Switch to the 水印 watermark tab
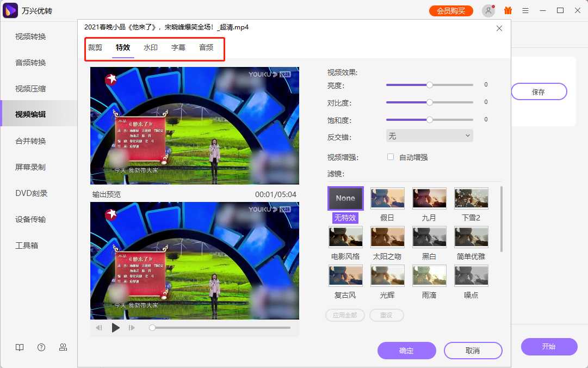588x368 pixels. click(x=150, y=47)
